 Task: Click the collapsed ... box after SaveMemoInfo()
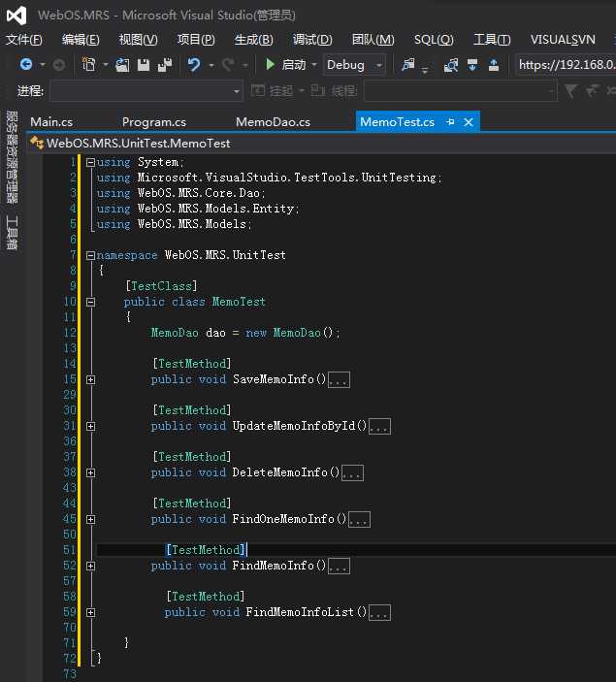[x=339, y=379]
